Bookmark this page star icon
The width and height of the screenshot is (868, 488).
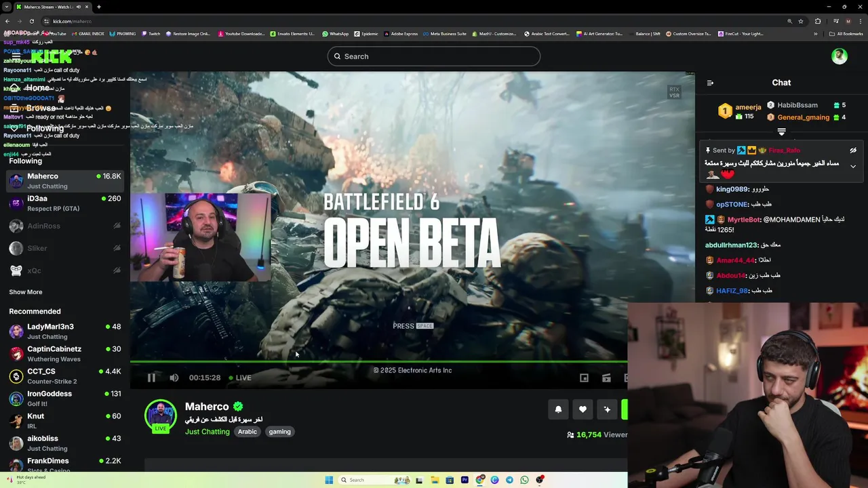pyautogui.click(x=801, y=21)
